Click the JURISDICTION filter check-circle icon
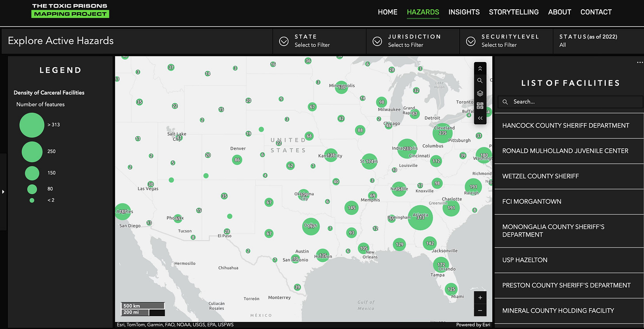The height and width of the screenshot is (329, 644). [377, 41]
